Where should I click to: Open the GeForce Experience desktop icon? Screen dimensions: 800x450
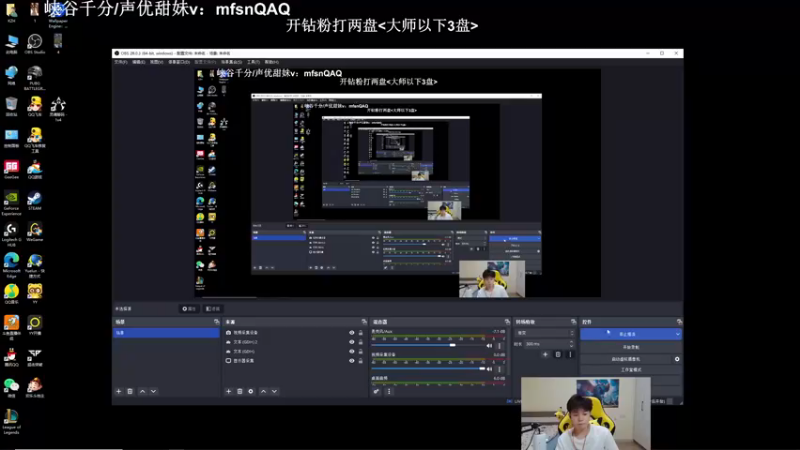click(11, 203)
